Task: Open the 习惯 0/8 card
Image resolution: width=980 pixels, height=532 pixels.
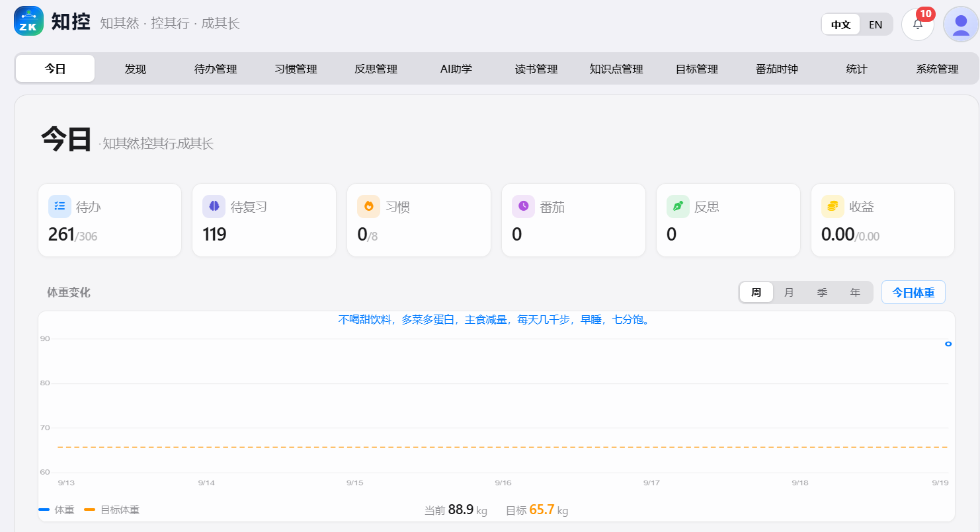Action: [419, 220]
